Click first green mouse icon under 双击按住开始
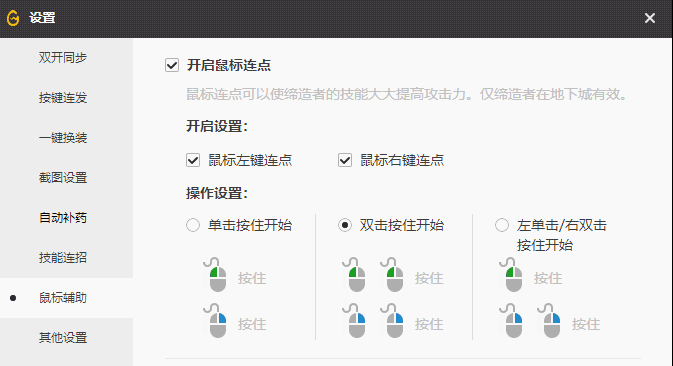Screen dimensions: 673x366 [355, 275]
